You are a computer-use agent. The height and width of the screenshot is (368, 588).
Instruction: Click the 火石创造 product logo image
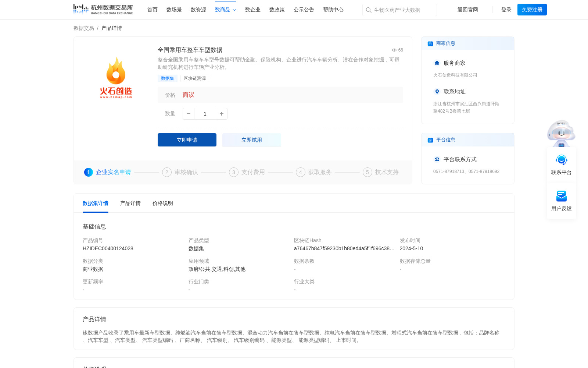(116, 78)
